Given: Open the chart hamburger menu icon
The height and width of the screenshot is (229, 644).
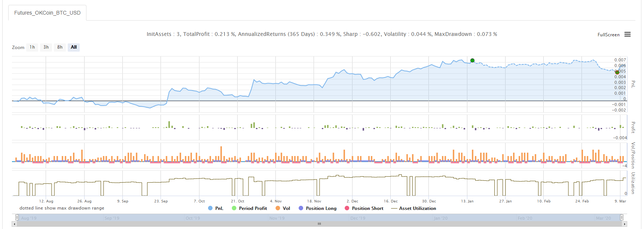Looking at the screenshot, I should click(628, 34).
